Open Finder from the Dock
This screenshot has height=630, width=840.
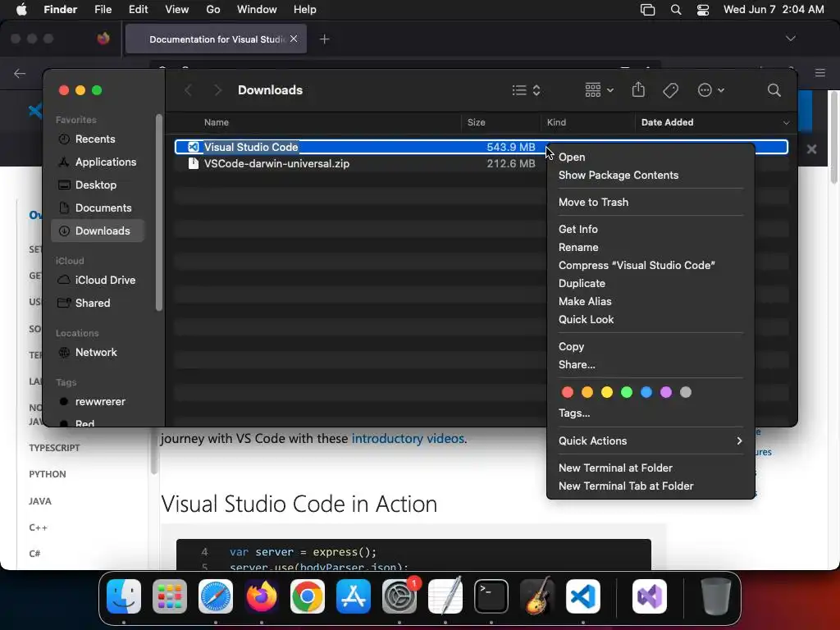click(124, 596)
